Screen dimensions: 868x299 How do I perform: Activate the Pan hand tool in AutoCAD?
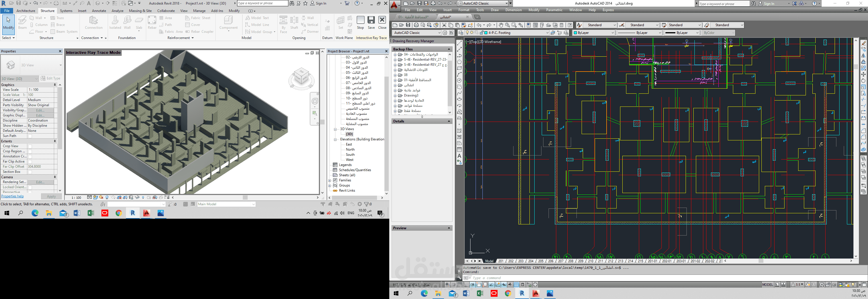click(501, 25)
